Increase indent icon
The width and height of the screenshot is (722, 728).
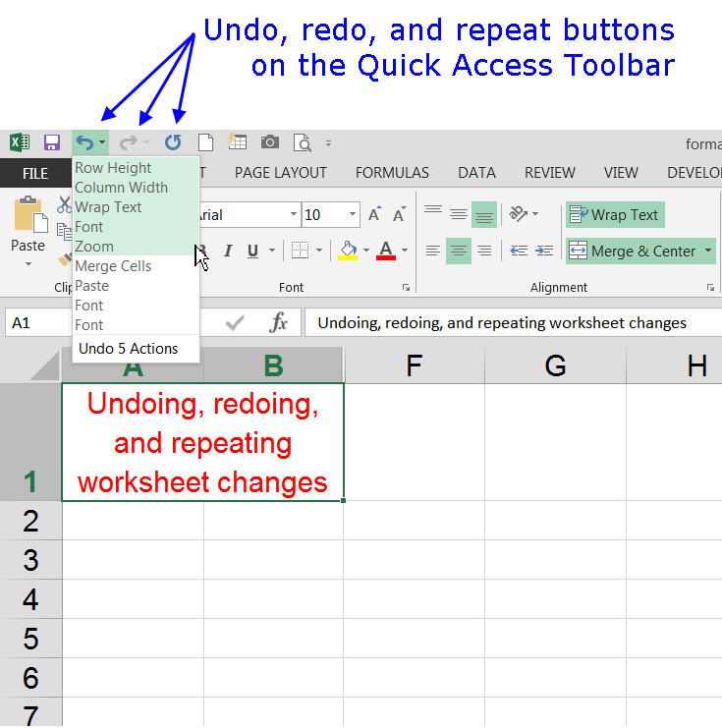tap(543, 252)
